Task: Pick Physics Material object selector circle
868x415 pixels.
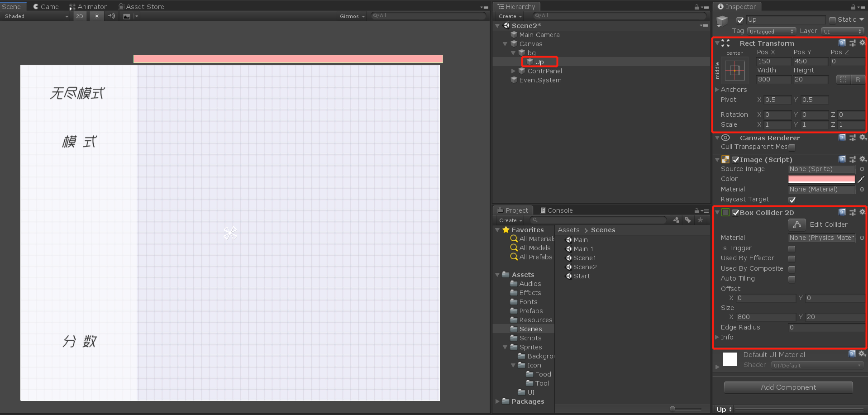Action: coord(862,238)
